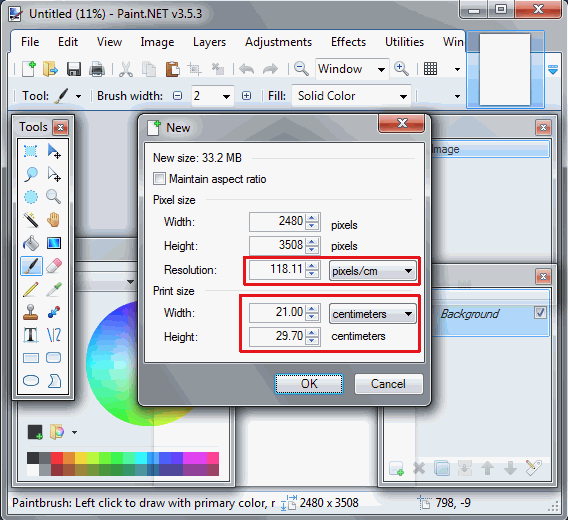Select the Rectangle shape tool
This screenshot has width=568, height=520.
(x=31, y=358)
